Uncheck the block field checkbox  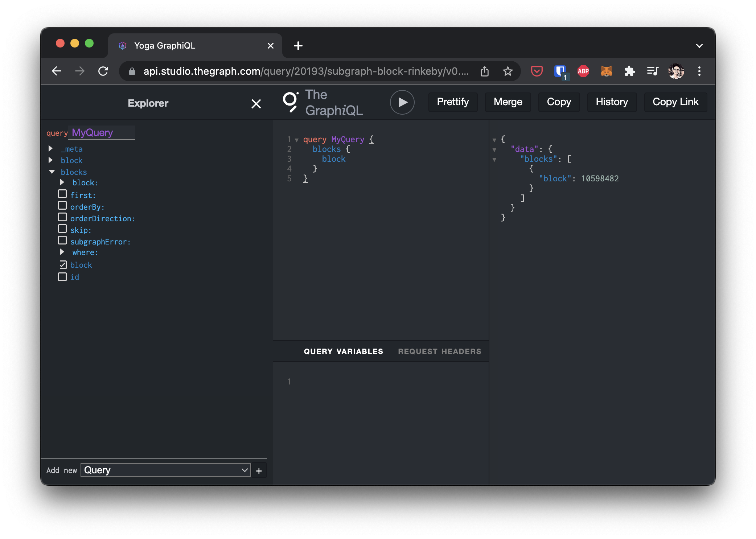63,265
